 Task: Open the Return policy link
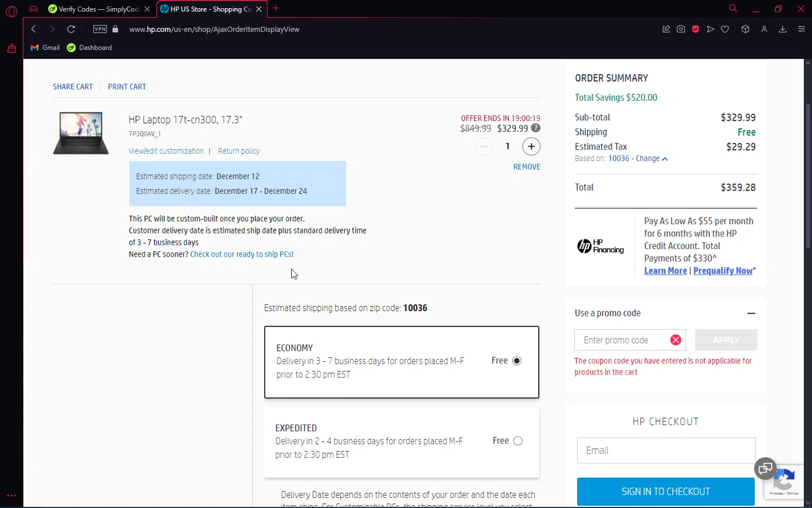coord(239,151)
